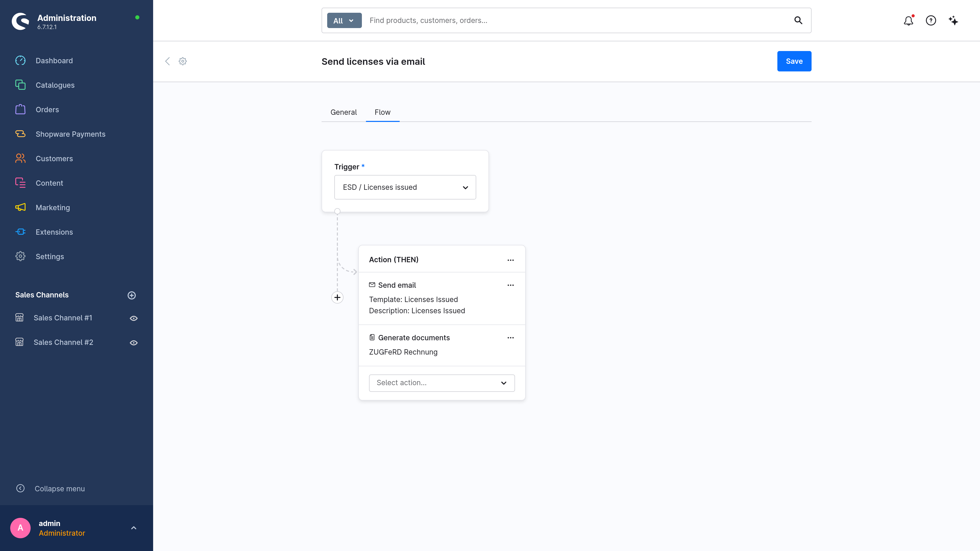Image resolution: width=980 pixels, height=551 pixels.
Task: Click the Content icon
Action: click(x=20, y=183)
